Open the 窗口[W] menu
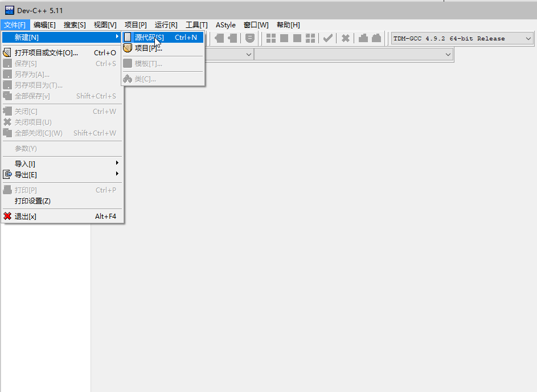The image size is (537, 392). pos(256,24)
